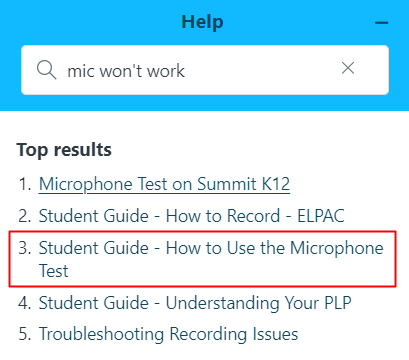Open "Student Guide - How to Record - ELPAC"

point(192,216)
